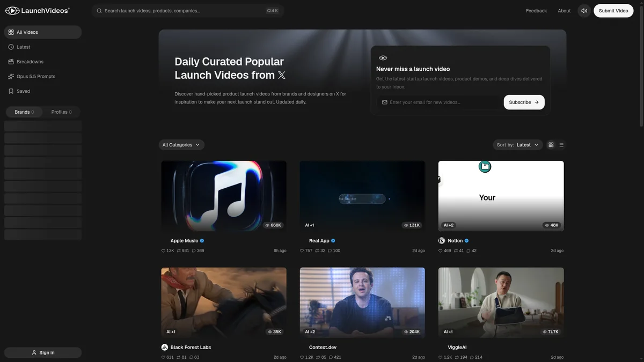
Task: Open the ViggleAI profile name
Action: (457, 348)
